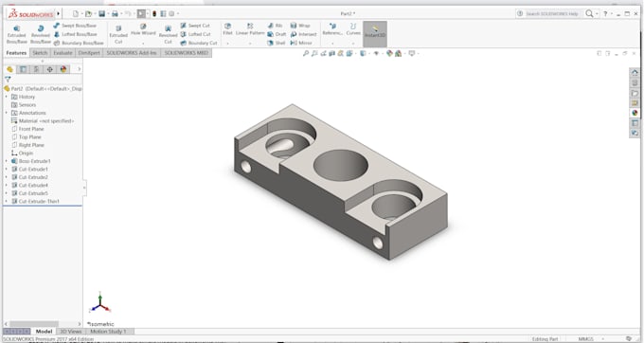644x343 pixels.
Task: Select the Revolved Boss/Base tool
Action: click(x=41, y=34)
